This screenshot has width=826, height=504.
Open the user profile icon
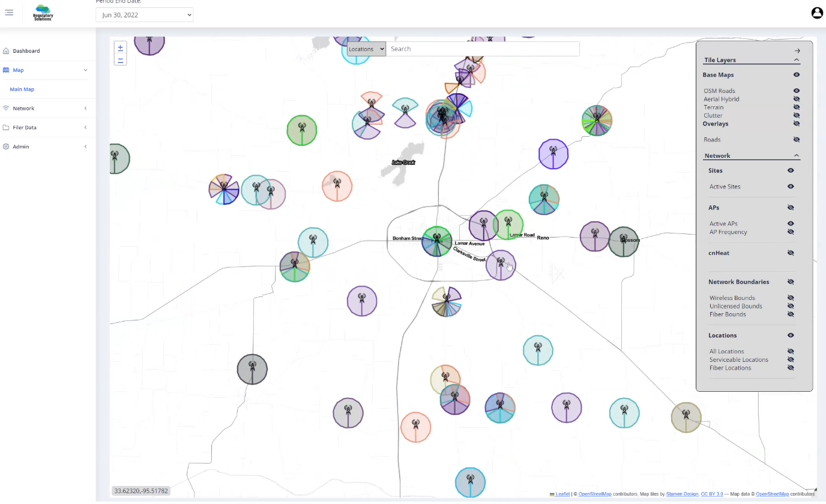tap(817, 13)
